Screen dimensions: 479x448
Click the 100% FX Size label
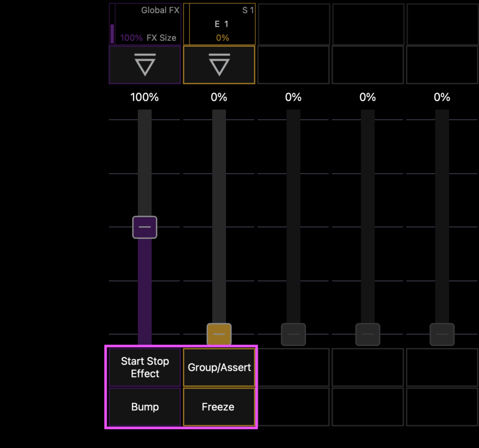point(148,38)
